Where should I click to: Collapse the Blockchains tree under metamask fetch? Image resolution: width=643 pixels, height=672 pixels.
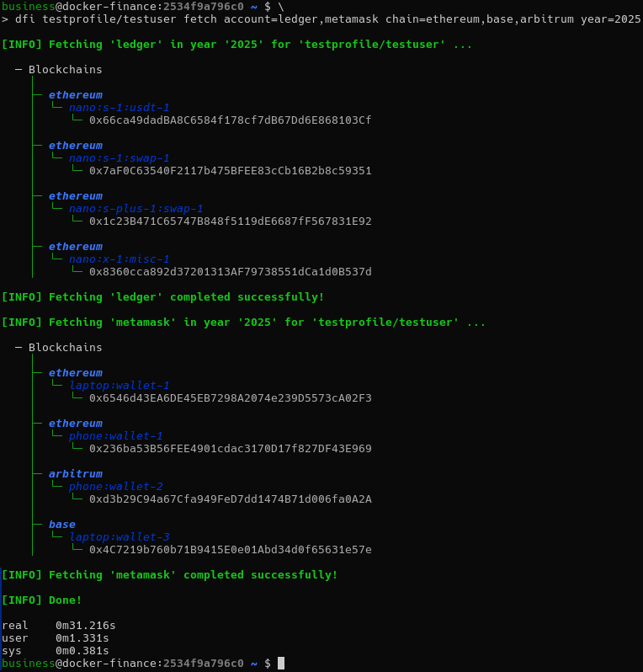[19, 348]
